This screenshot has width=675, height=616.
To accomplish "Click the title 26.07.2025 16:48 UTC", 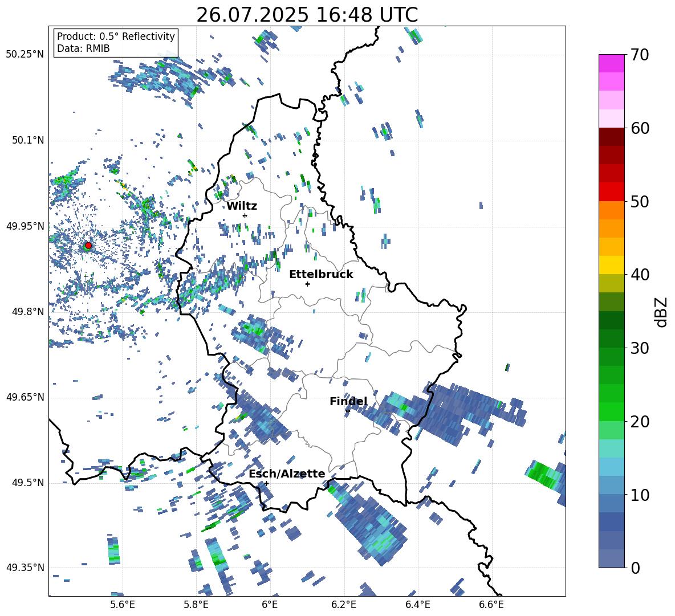I will point(307,15).
